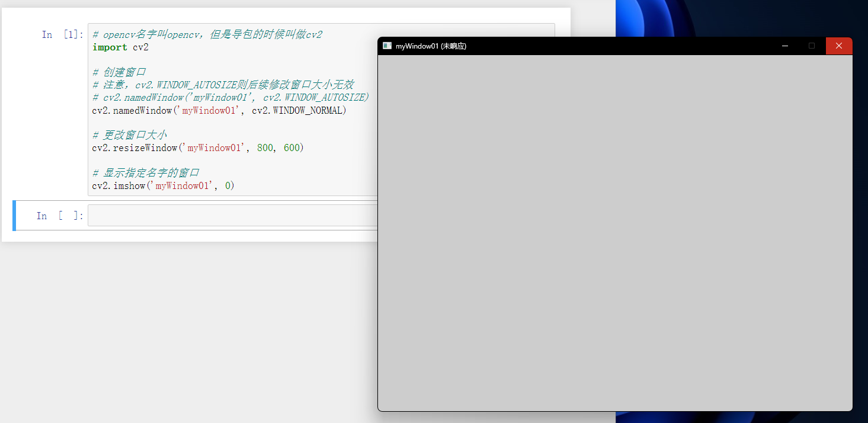Click the disabled maximize button of myWindow01
The height and width of the screenshot is (423, 868).
[812, 46]
